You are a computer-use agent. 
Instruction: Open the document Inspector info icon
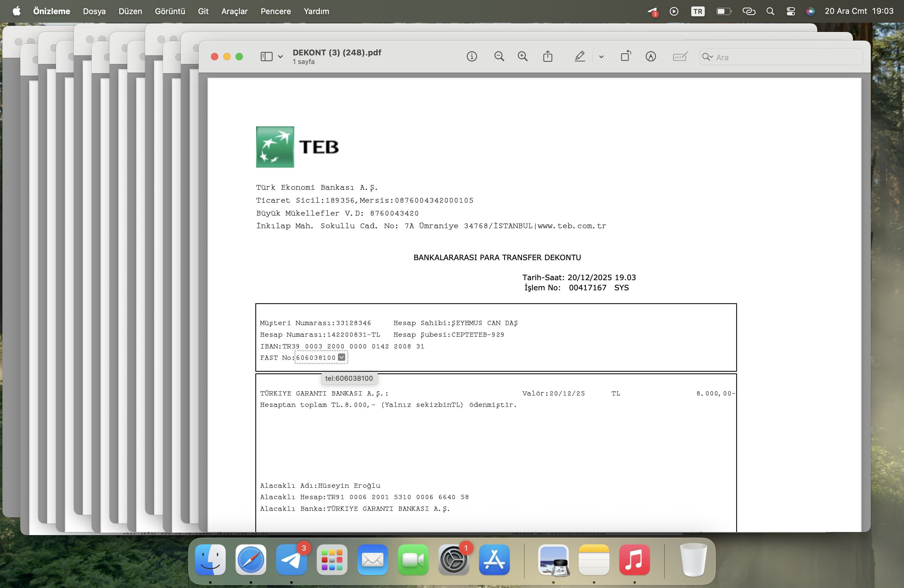(x=472, y=57)
